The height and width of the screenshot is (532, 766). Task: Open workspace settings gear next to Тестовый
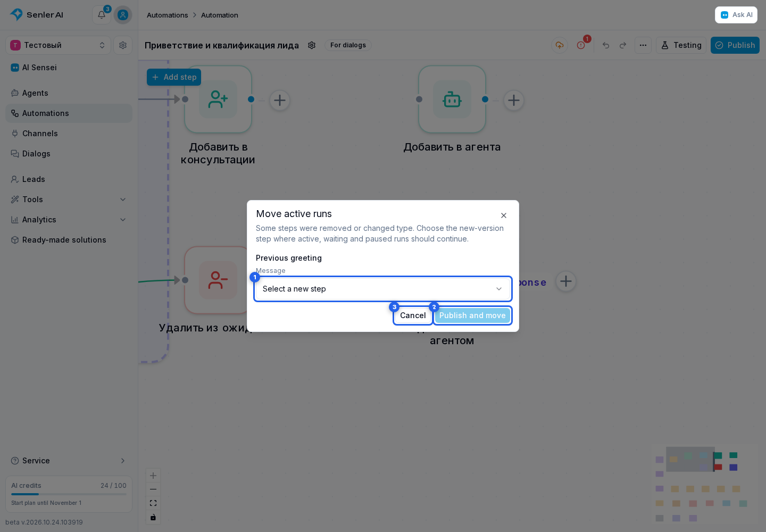click(123, 45)
